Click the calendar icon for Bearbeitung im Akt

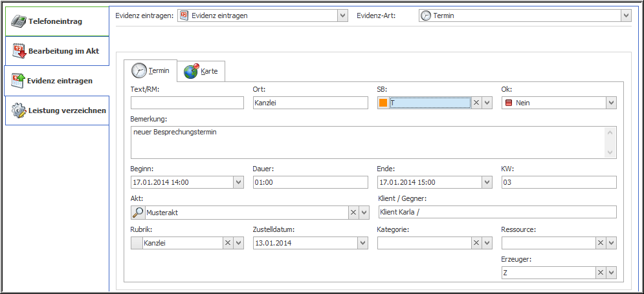point(19,51)
